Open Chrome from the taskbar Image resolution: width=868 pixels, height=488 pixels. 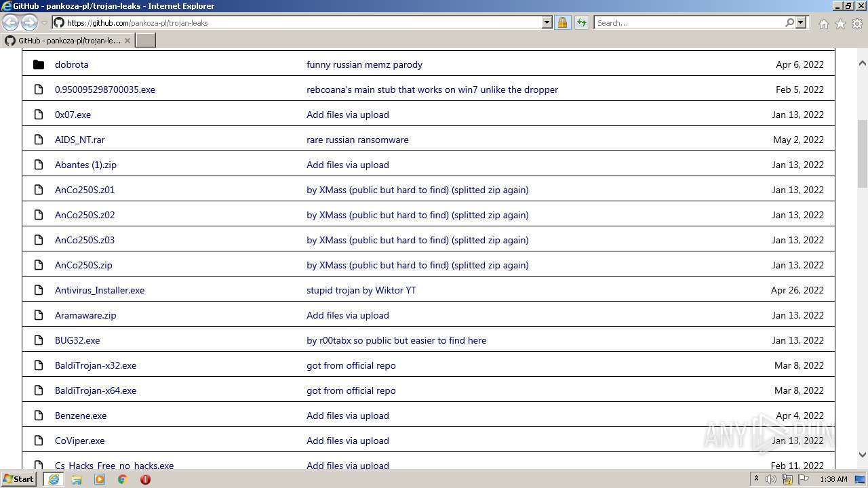(123, 479)
